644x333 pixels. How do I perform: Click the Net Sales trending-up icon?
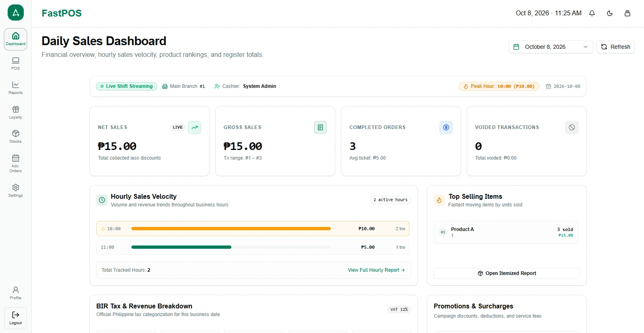195,127
